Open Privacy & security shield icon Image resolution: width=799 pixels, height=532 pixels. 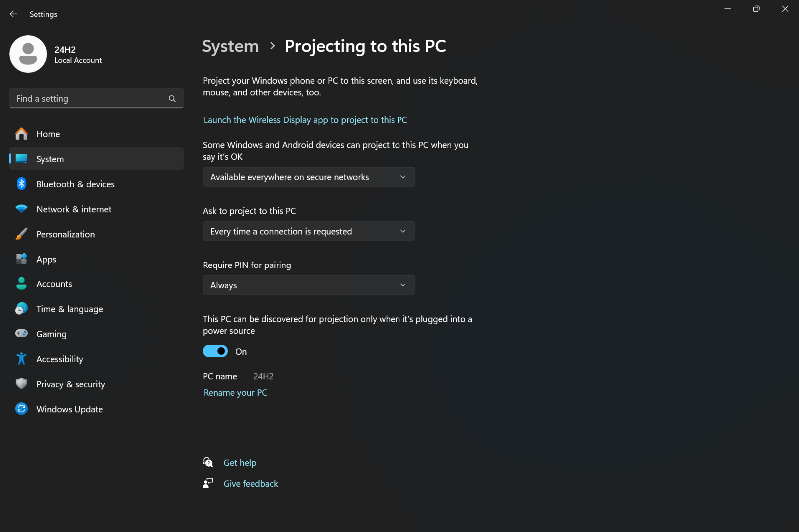tap(21, 383)
